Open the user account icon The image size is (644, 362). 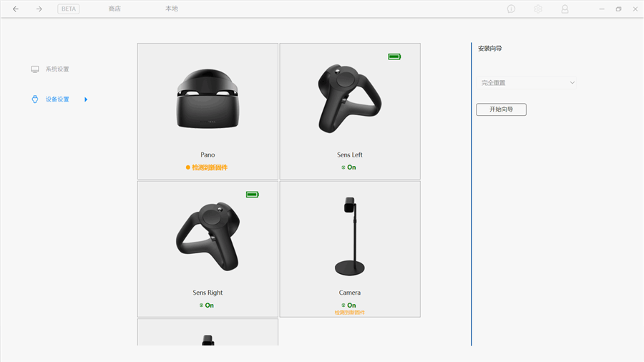[x=565, y=9]
